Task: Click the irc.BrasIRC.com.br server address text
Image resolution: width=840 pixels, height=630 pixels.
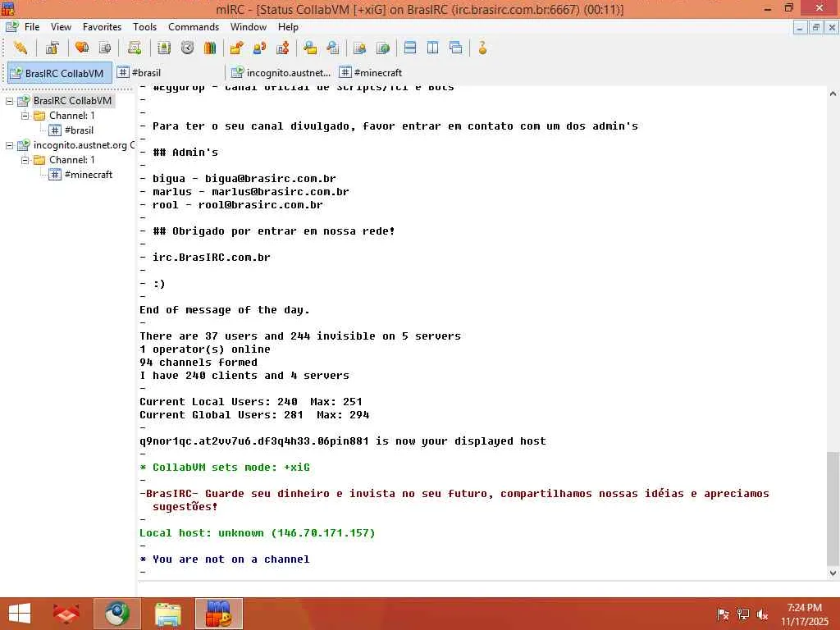Action: point(212,257)
